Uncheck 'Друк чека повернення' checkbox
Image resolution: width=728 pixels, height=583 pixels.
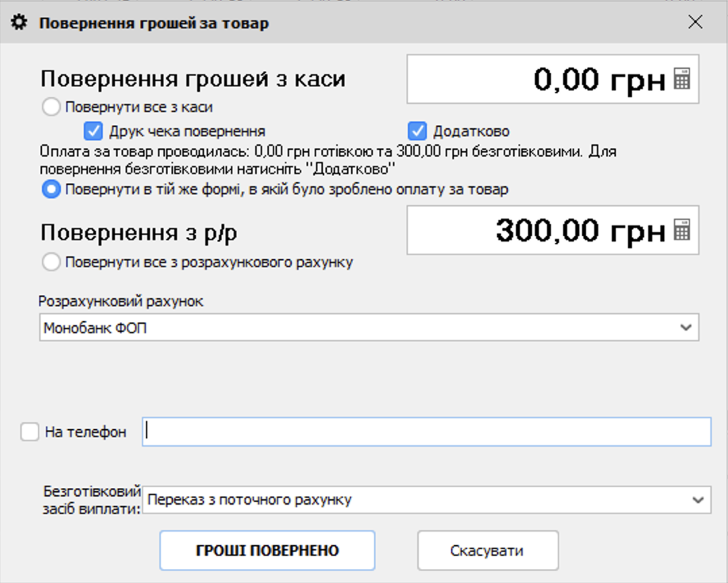[x=93, y=132]
